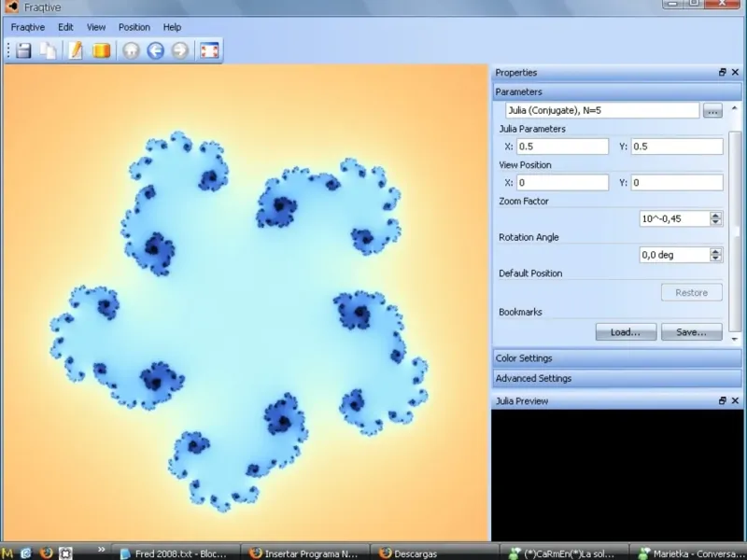Open the Edit menu
The height and width of the screenshot is (560, 747).
coord(65,27)
